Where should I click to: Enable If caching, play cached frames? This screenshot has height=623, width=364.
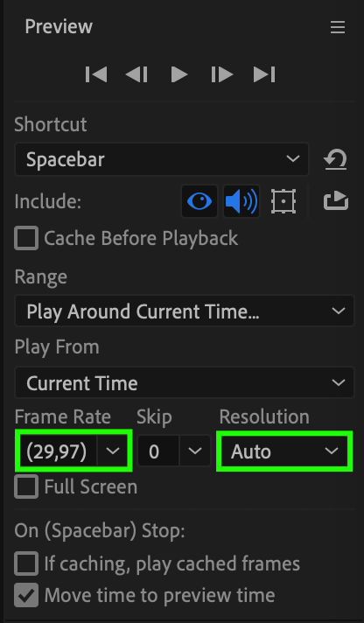coord(26,563)
